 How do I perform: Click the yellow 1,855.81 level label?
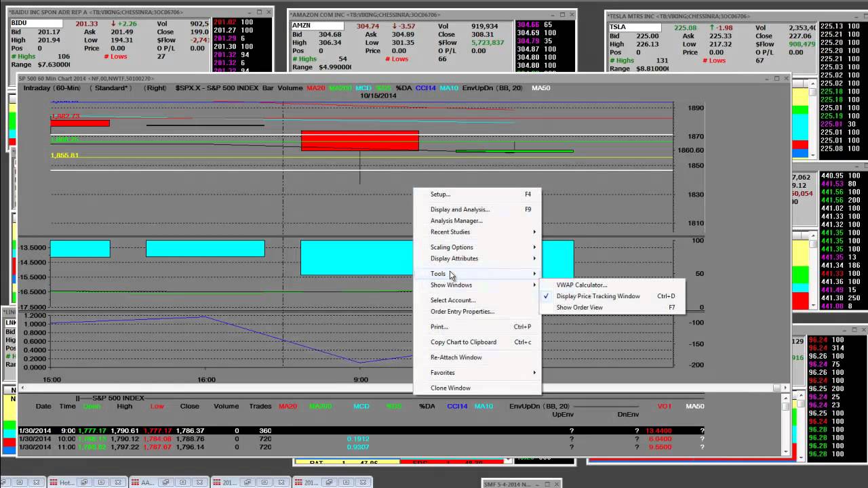pos(64,155)
